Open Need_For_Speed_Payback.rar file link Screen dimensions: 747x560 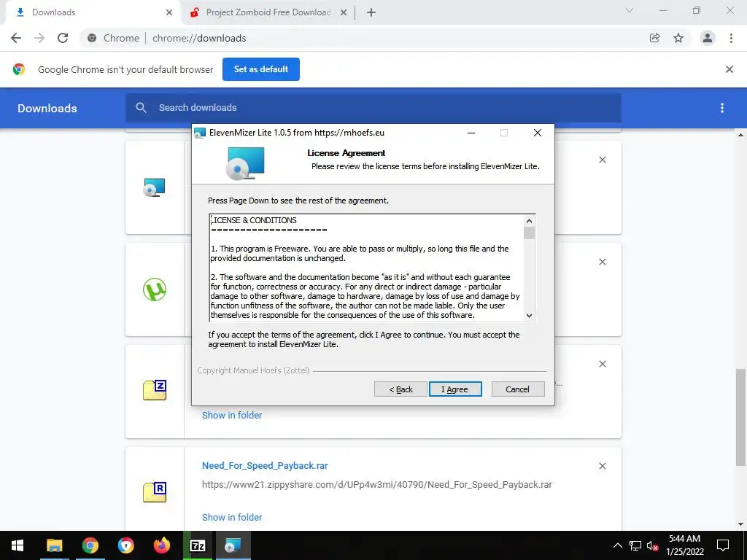[x=265, y=466]
